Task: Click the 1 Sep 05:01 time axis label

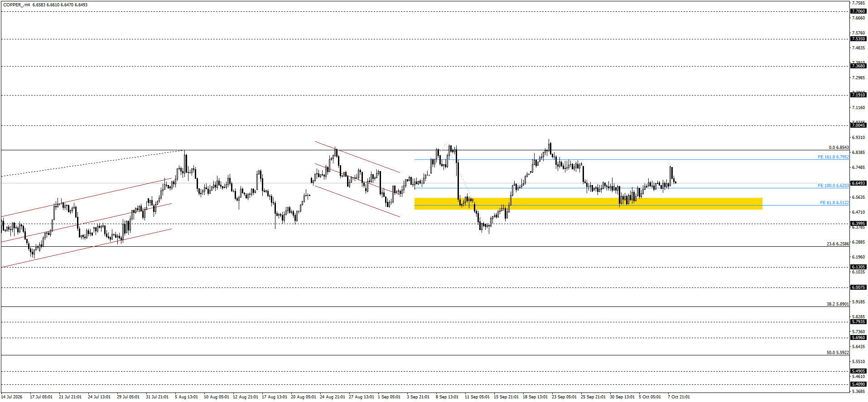Action: click(389, 397)
